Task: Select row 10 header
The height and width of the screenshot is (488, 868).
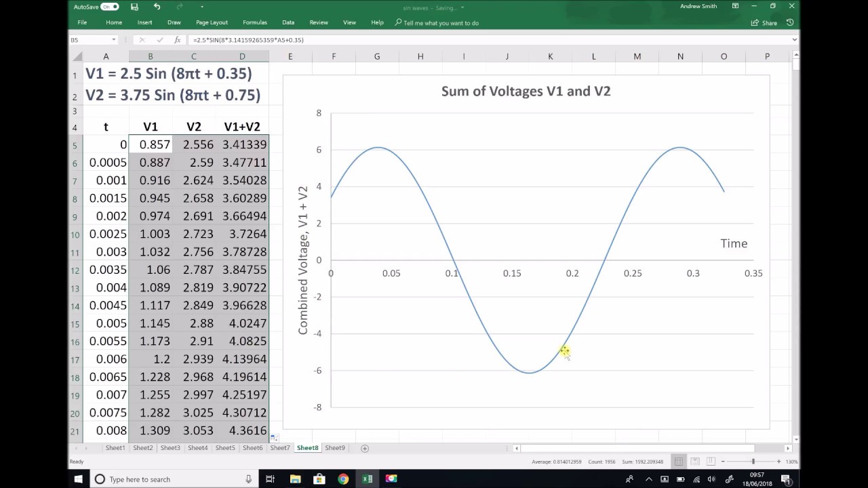Action: (75, 235)
